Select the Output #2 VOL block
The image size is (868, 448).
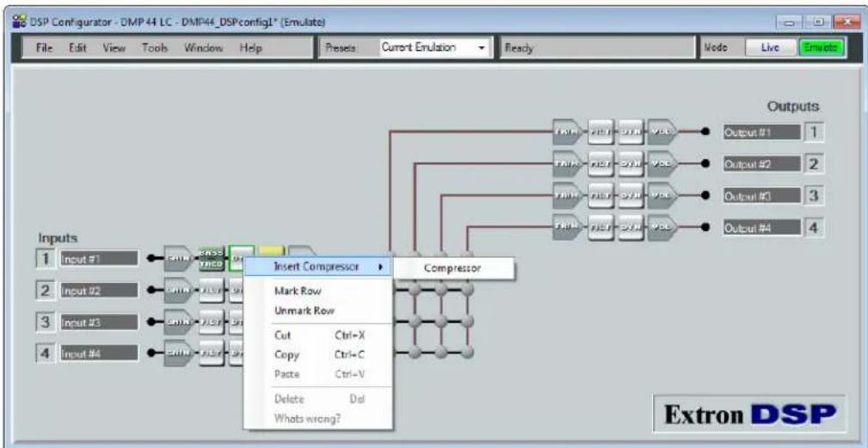[x=662, y=163]
